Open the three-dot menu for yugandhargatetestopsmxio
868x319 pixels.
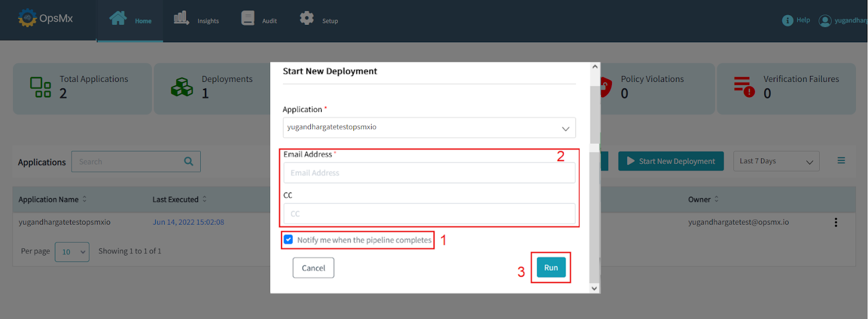pos(835,222)
